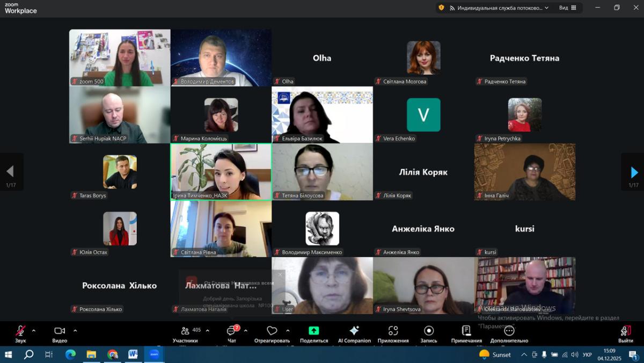Expand reactions chevron next to Отреагировать
The image size is (644, 363).
click(288, 331)
